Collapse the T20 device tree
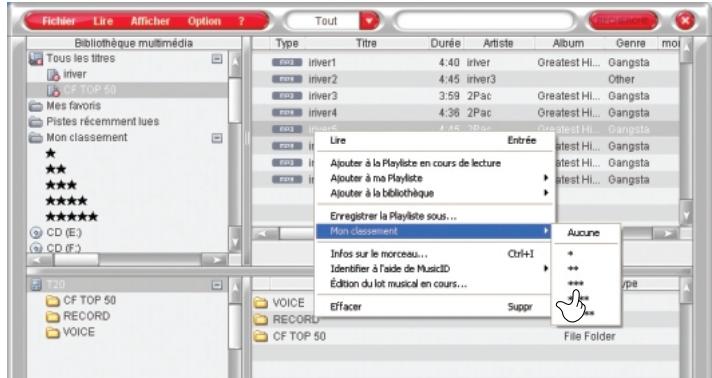 (217, 285)
